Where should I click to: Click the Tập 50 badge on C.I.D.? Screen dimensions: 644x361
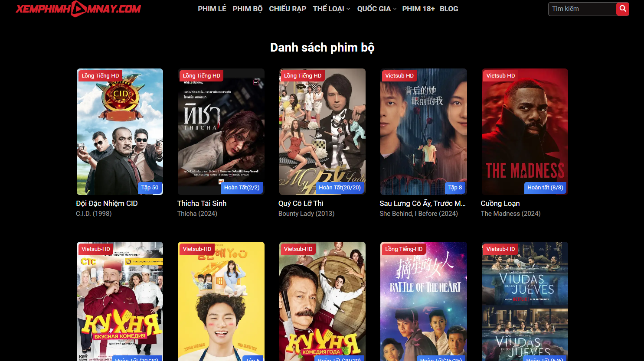click(150, 188)
